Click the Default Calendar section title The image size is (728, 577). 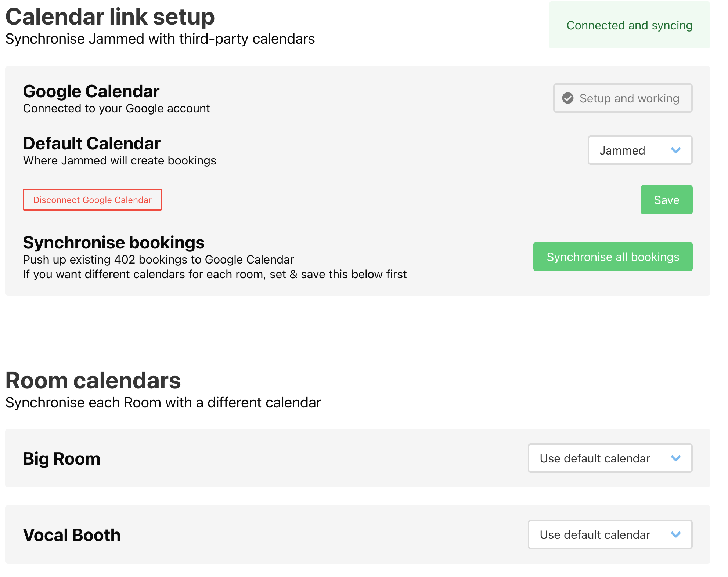click(x=91, y=143)
